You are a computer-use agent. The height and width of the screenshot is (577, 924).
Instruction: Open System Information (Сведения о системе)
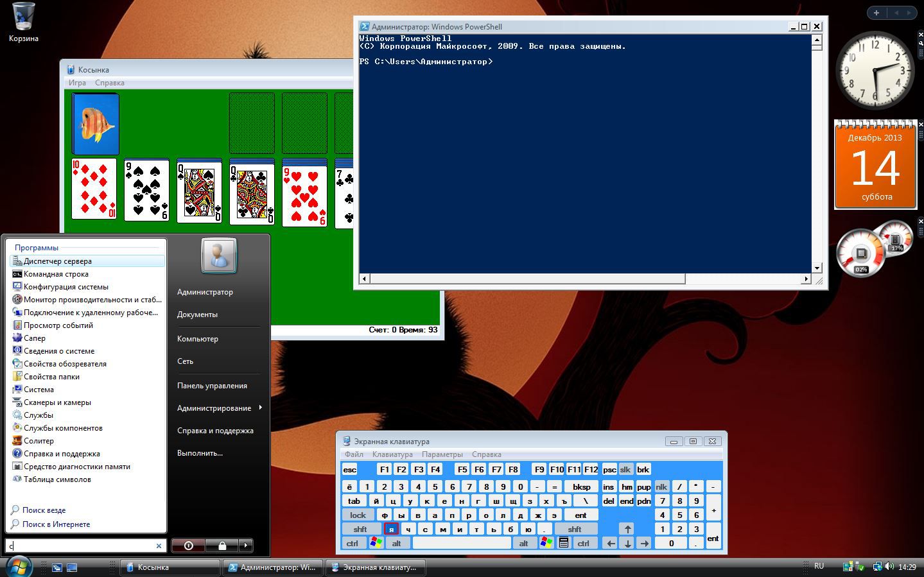tap(87, 351)
